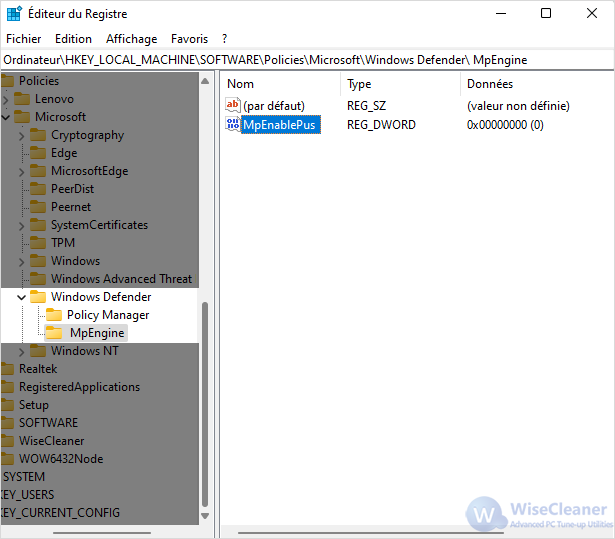Open the Fichier menu
The image size is (615, 539).
(x=24, y=39)
